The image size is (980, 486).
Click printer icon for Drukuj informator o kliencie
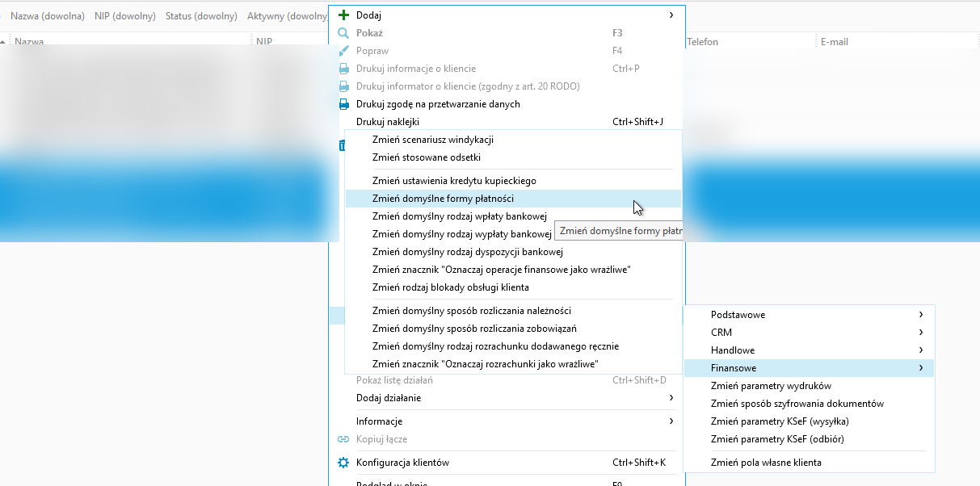click(x=343, y=86)
